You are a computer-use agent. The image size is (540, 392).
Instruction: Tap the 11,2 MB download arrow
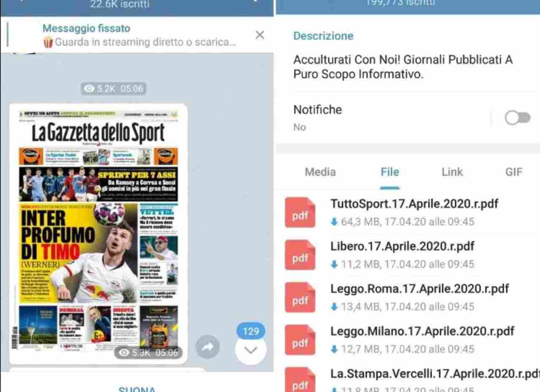point(334,264)
